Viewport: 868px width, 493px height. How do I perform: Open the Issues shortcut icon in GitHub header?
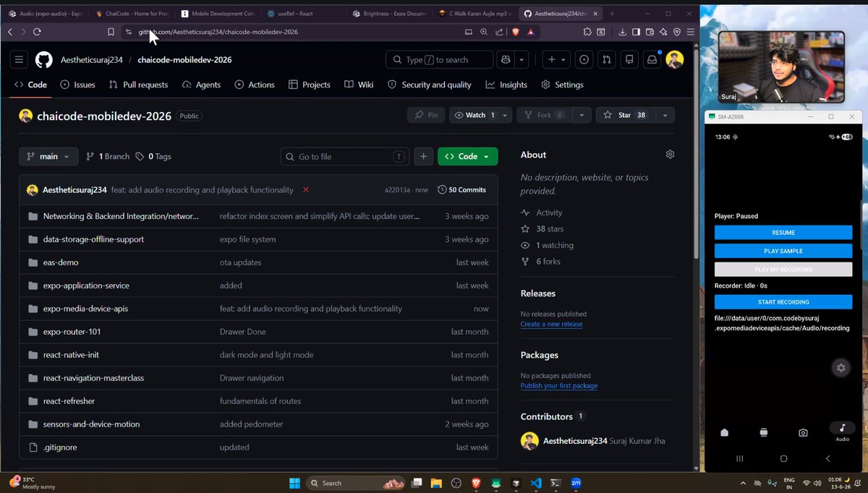pos(584,60)
